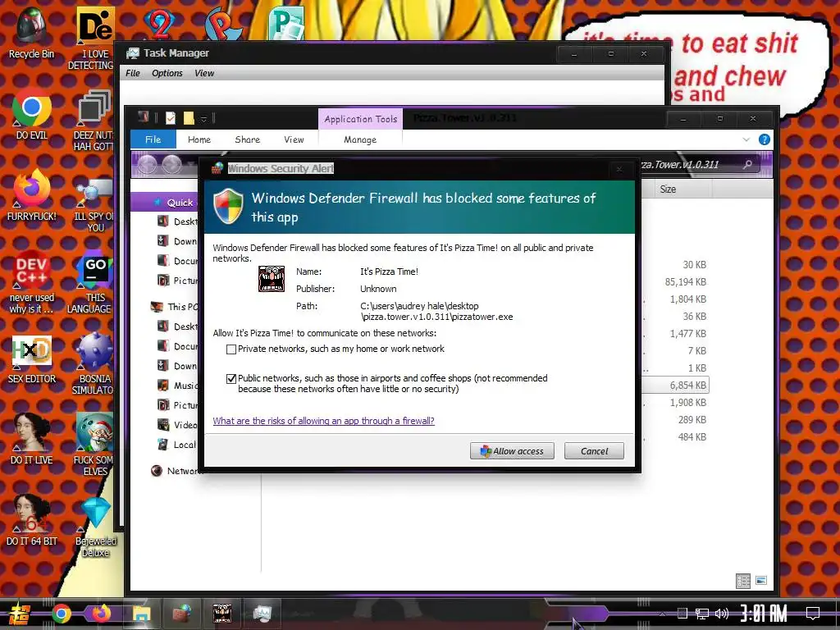Screen dimensions: 840x630
Task: Open the FURRYFUCK! Firefox desktop shortcut
Action: click(x=32, y=194)
